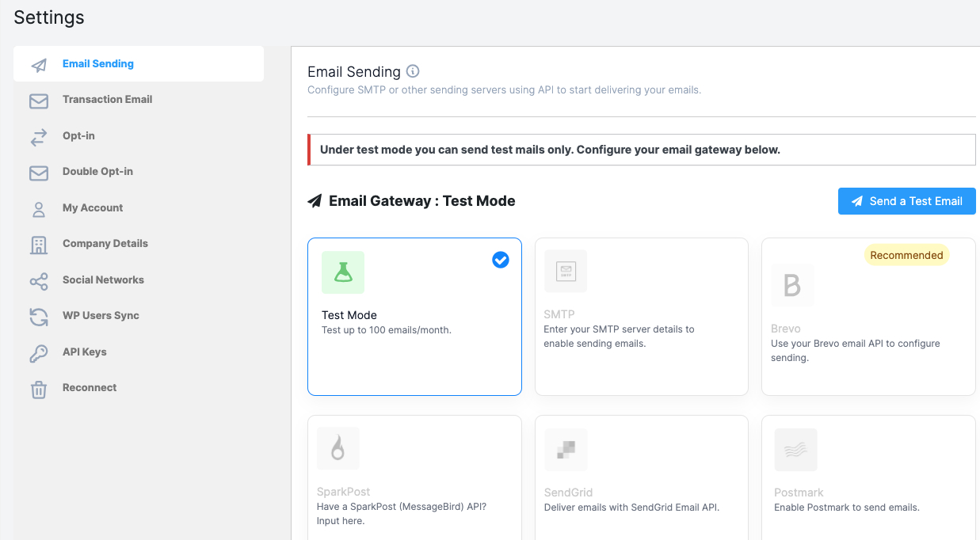Click the Brevo B logo icon
Screen dimensions: 980x540
click(792, 286)
